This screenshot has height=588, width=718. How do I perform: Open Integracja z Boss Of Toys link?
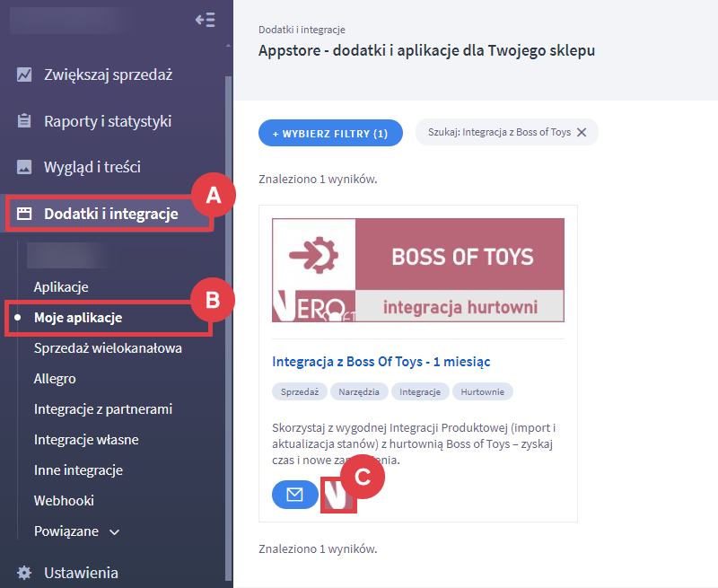(381, 362)
